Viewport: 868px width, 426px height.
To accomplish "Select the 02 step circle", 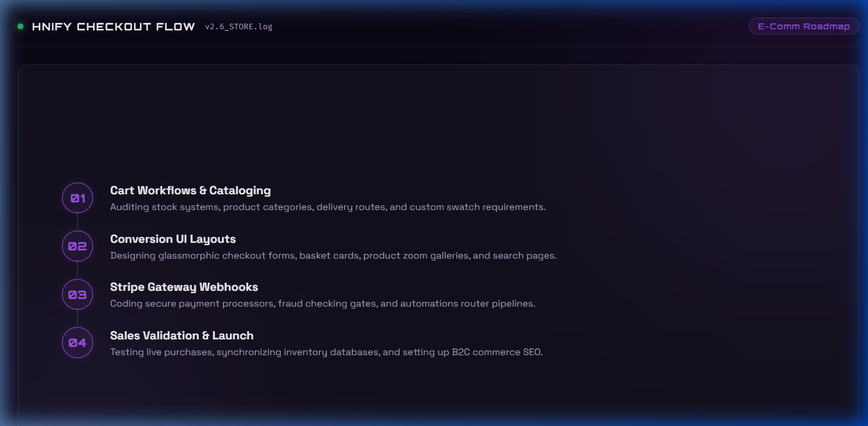I will [x=77, y=246].
